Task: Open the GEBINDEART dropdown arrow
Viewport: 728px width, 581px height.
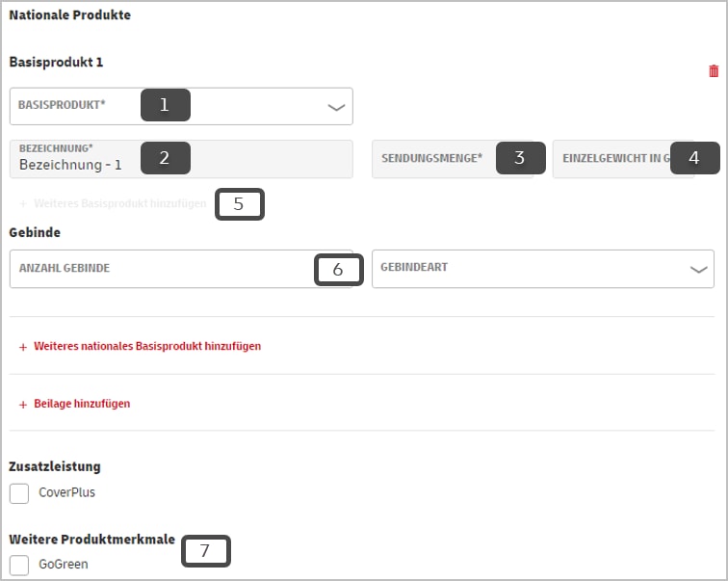Action: [699, 270]
